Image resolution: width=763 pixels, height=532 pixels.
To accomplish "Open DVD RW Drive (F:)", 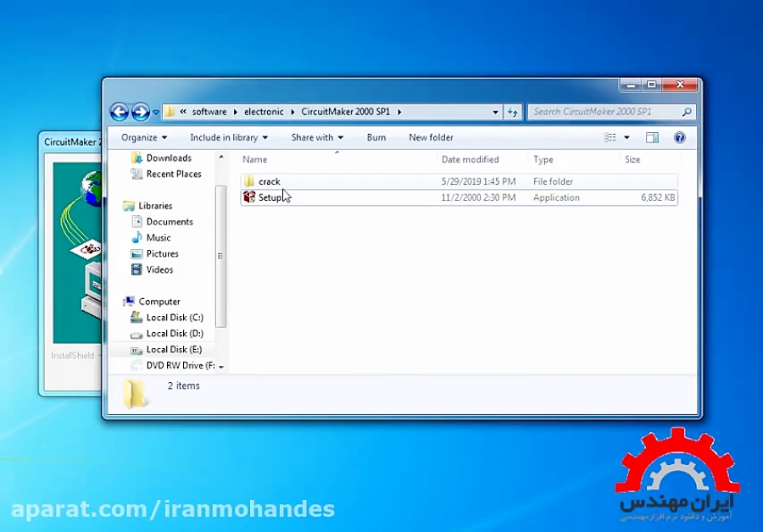I will point(181,366).
